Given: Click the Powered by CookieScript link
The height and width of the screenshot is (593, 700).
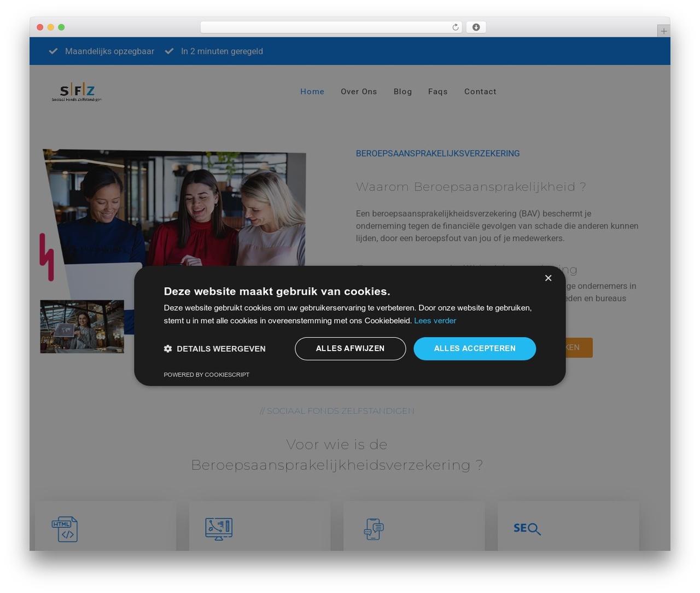Looking at the screenshot, I should point(207,375).
